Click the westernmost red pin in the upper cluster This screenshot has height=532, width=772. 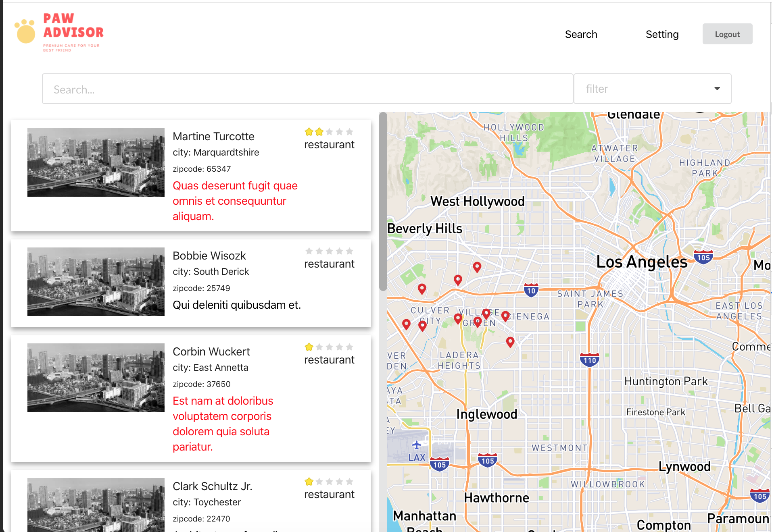(422, 289)
